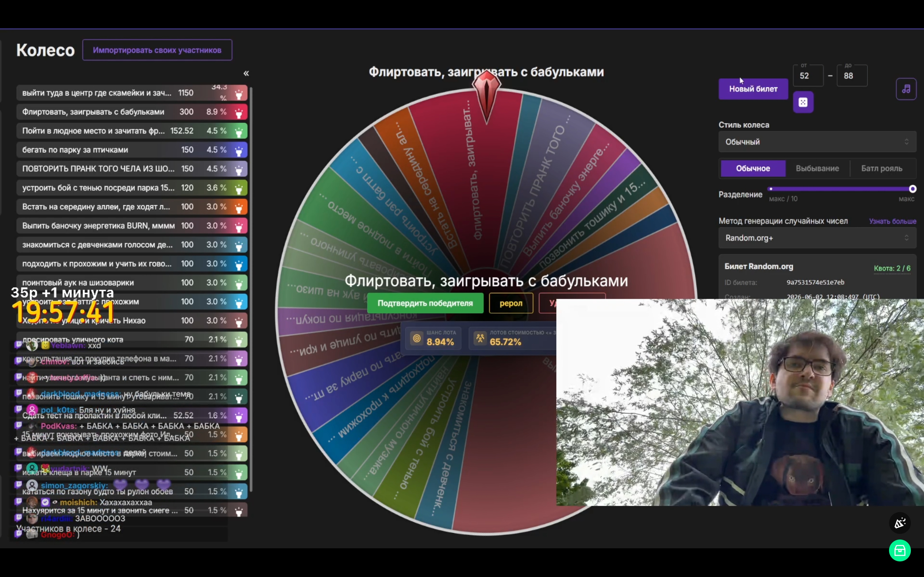Click crown icon on the 152.52 lot row

239,132
